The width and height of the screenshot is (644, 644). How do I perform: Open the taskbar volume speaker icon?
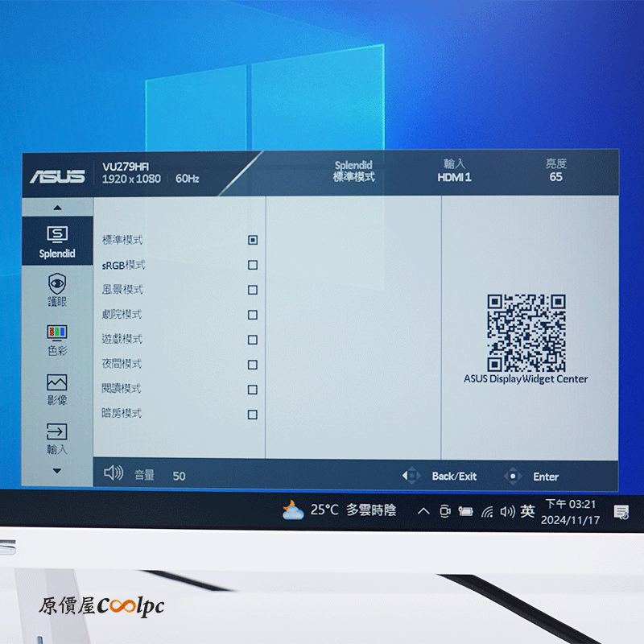point(508,511)
